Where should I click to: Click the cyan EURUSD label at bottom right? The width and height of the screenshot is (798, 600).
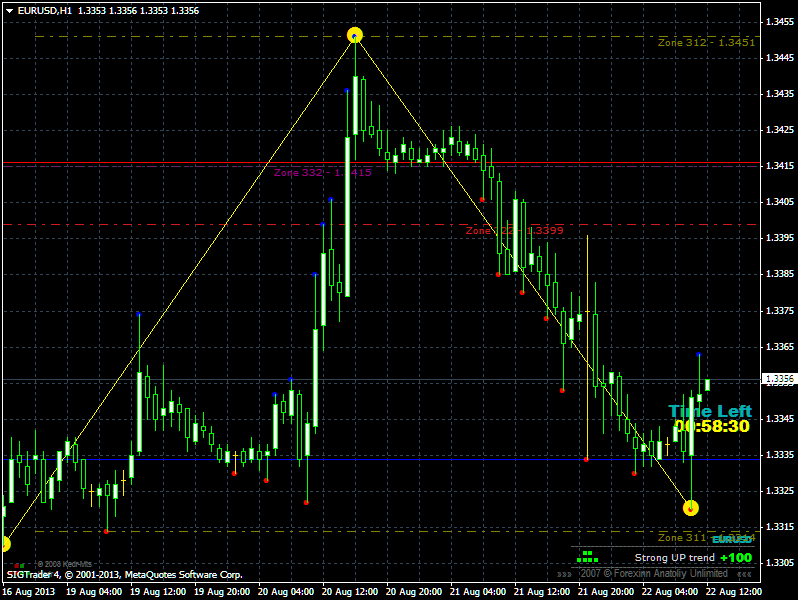click(731, 540)
